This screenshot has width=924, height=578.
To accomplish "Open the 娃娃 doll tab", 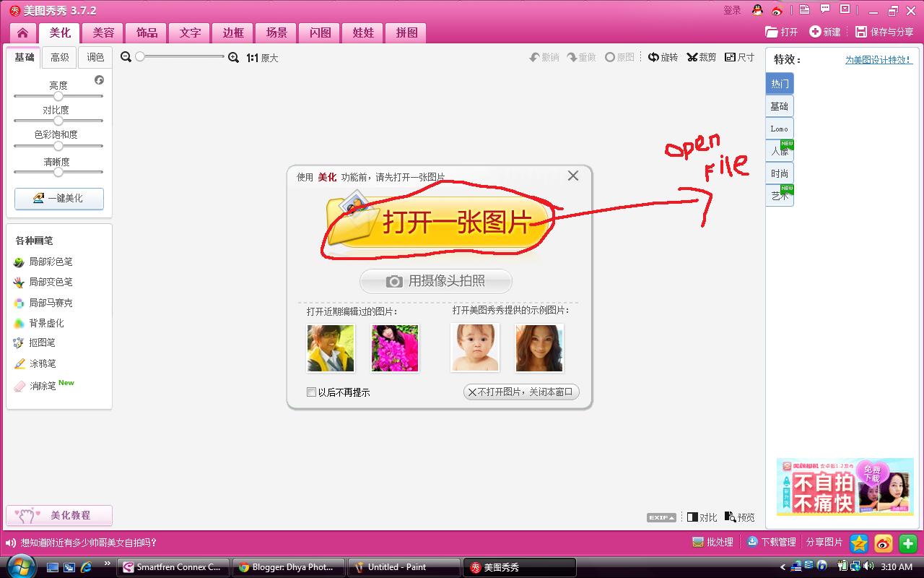I will click(x=363, y=33).
